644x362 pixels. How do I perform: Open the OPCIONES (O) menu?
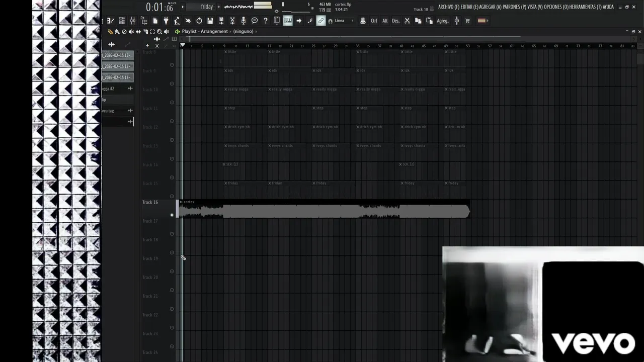(x=556, y=7)
